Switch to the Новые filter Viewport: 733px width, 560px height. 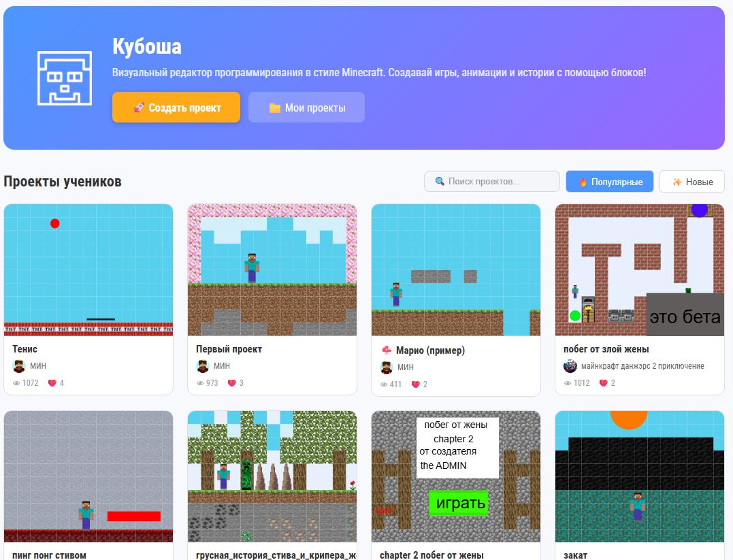[x=692, y=182]
